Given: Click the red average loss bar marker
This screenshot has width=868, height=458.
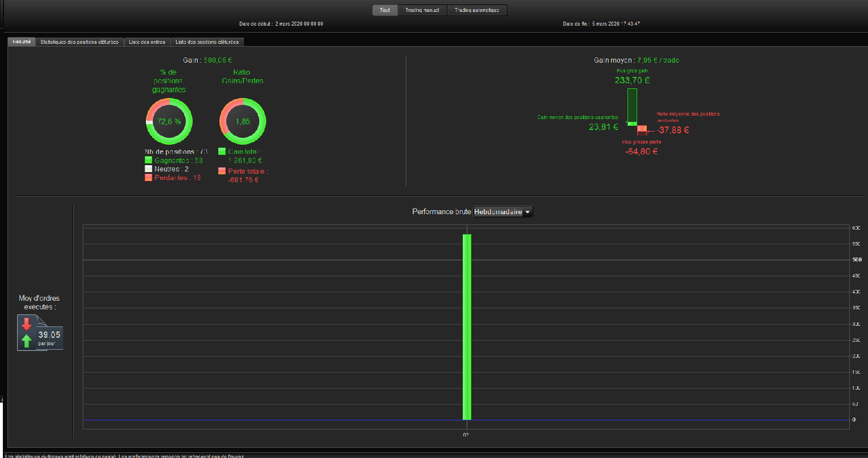Looking at the screenshot, I should tap(642, 129).
